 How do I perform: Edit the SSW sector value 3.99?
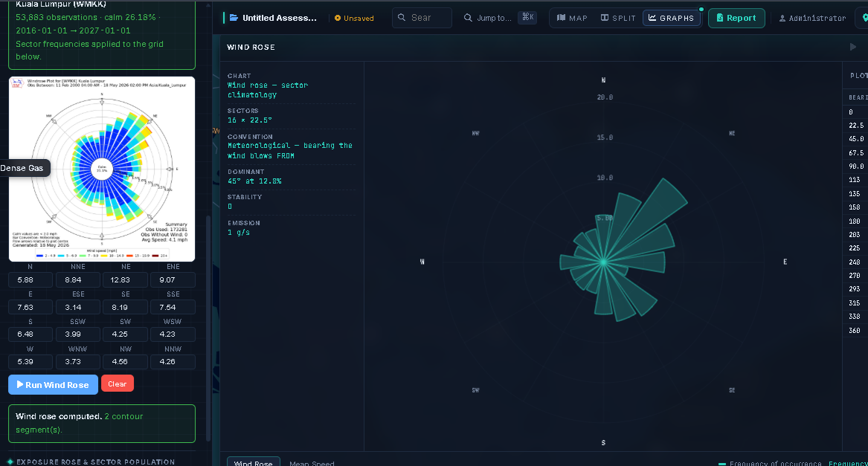[78, 334]
